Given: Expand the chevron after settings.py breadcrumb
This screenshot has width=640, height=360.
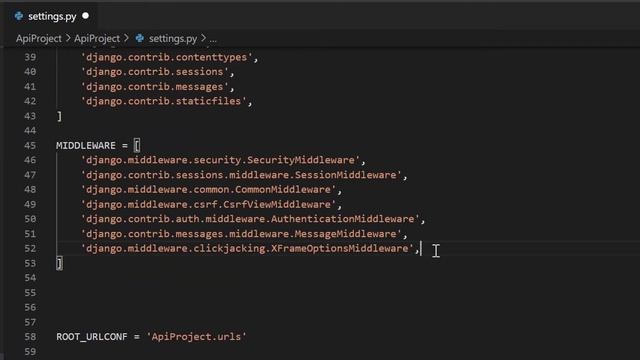Looking at the screenshot, I should pos(203,38).
